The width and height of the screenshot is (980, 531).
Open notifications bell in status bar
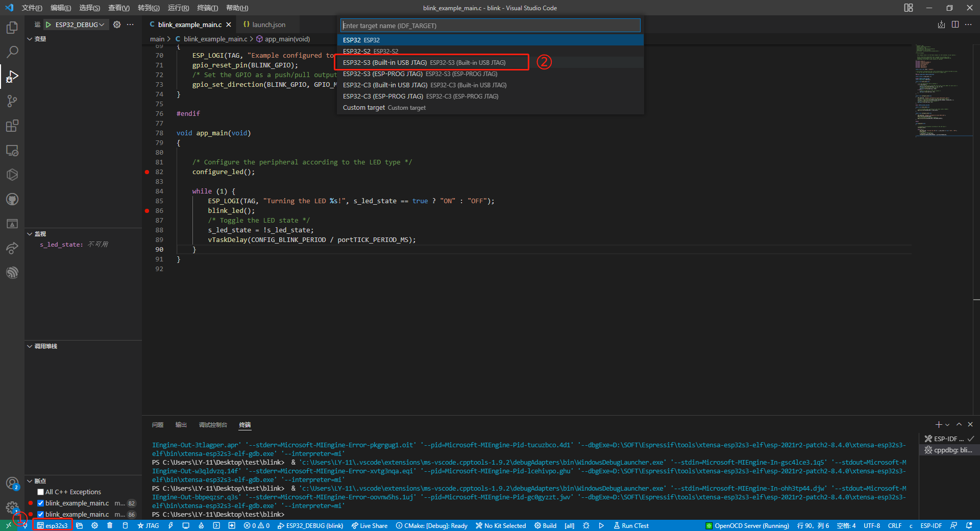(x=969, y=525)
